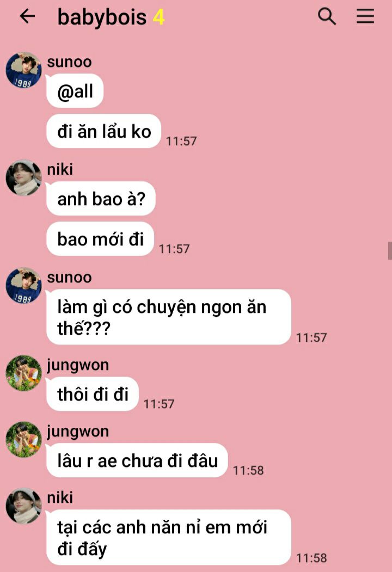Click the 'babybois' group chat title
The image size is (392, 572).
click(x=102, y=17)
